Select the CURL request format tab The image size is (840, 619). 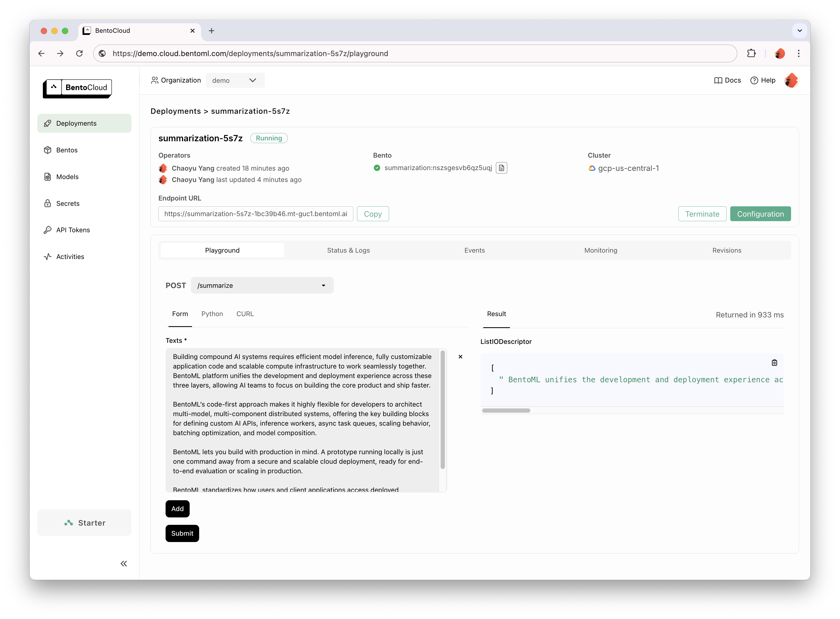(x=245, y=314)
